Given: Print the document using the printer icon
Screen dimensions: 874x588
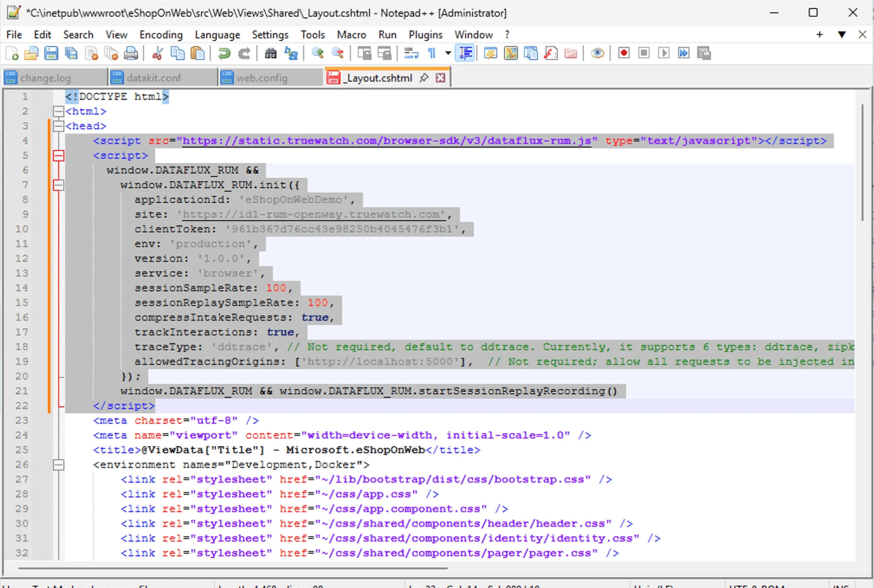Looking at the screenshot, I should (x=131, y=54).
